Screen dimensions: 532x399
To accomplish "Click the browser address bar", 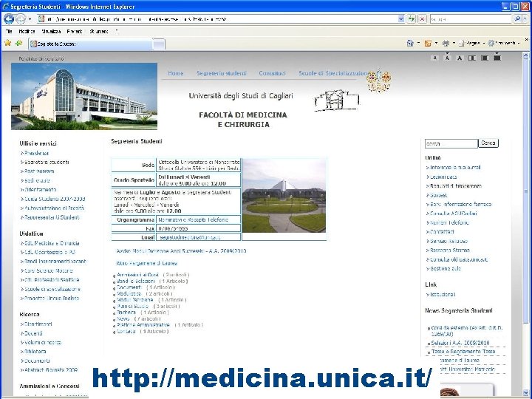I will (x=217, y=19).
